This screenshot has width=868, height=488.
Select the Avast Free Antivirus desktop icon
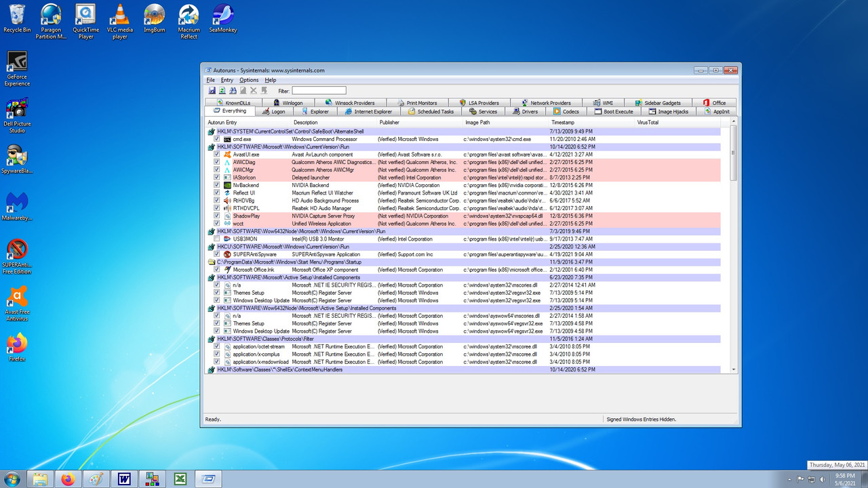(x=17, y=304)
